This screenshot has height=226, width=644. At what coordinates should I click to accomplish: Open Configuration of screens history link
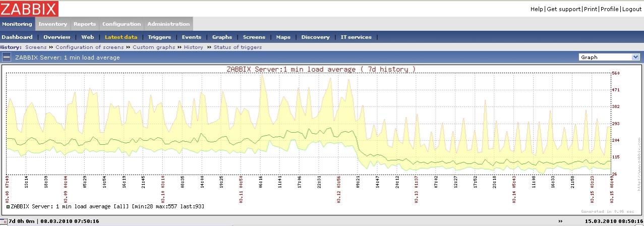[90, 47]
